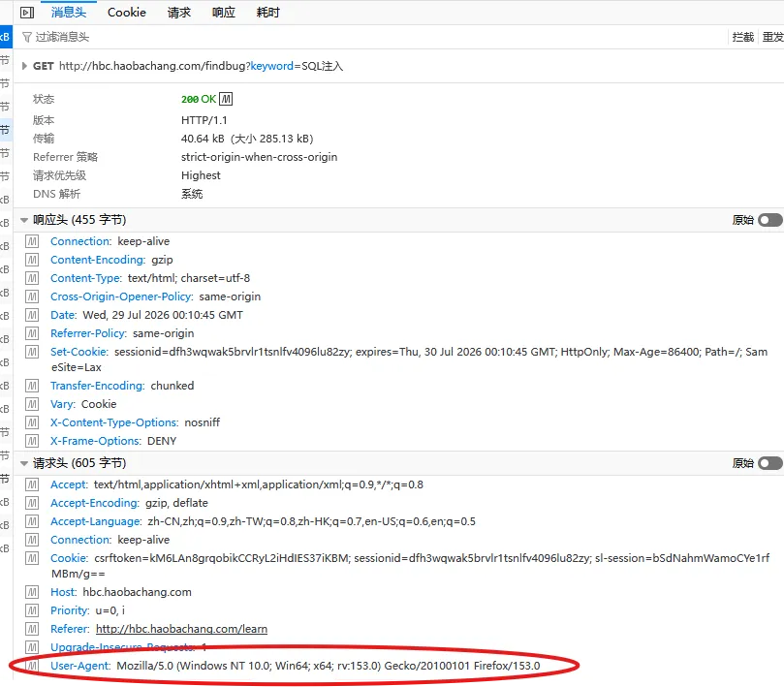
Task: Select the Content-Encoding gzip value
Action: (x=162, y=260)
